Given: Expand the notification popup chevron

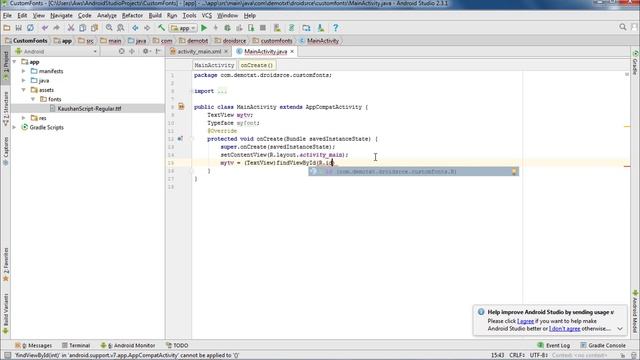Looking at the screenshot, I should pyautogui.click(x=620, y=329).
